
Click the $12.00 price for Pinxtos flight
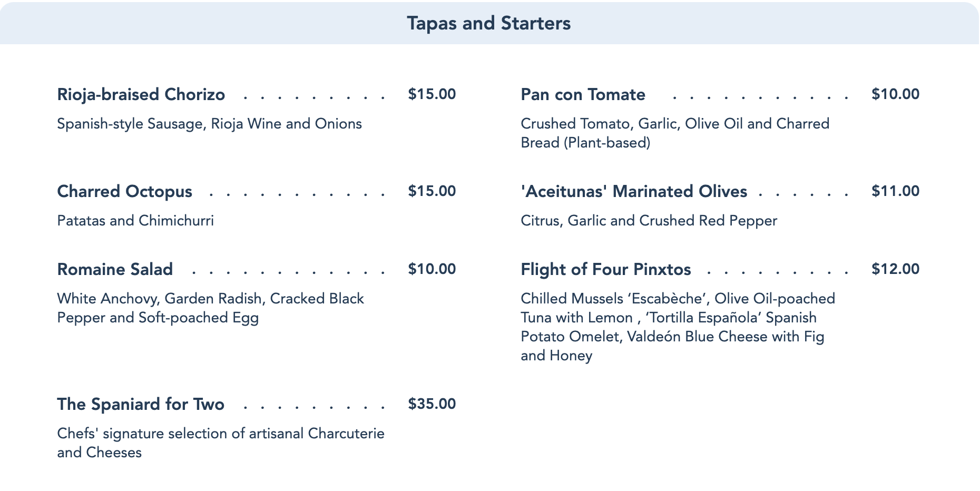(895, 269)
